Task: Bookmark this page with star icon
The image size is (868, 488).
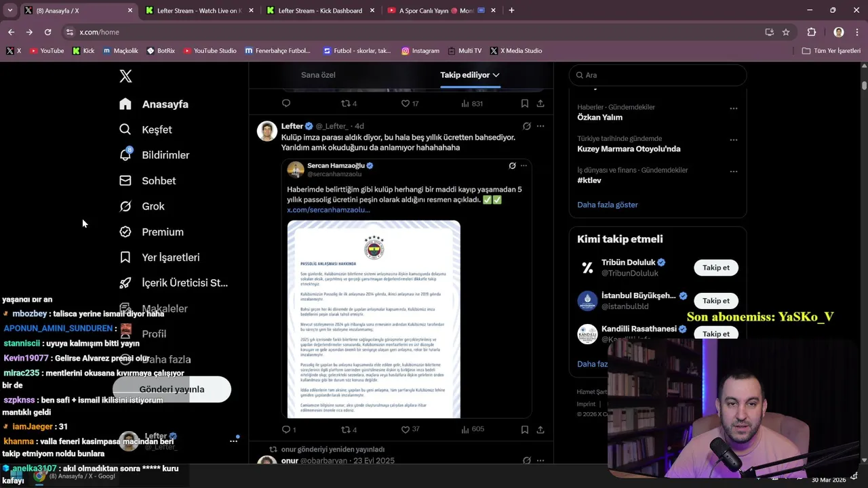Action: click(x=786, y=32)
